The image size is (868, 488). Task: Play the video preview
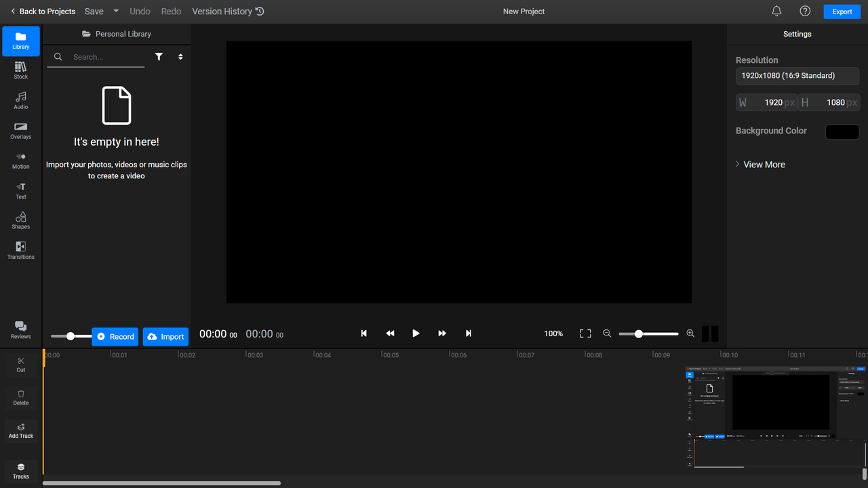coord(416,333)
